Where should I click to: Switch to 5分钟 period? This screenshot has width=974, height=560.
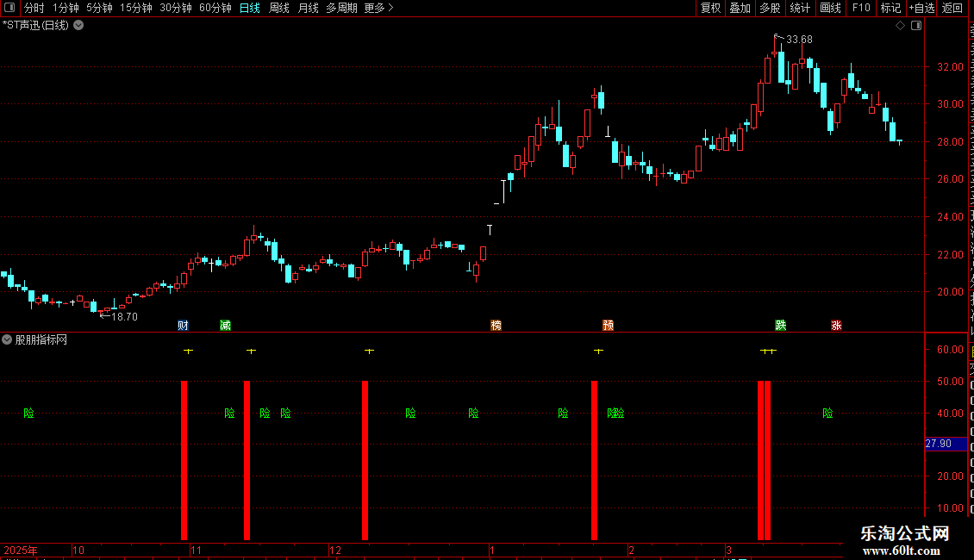coord(99,8)
